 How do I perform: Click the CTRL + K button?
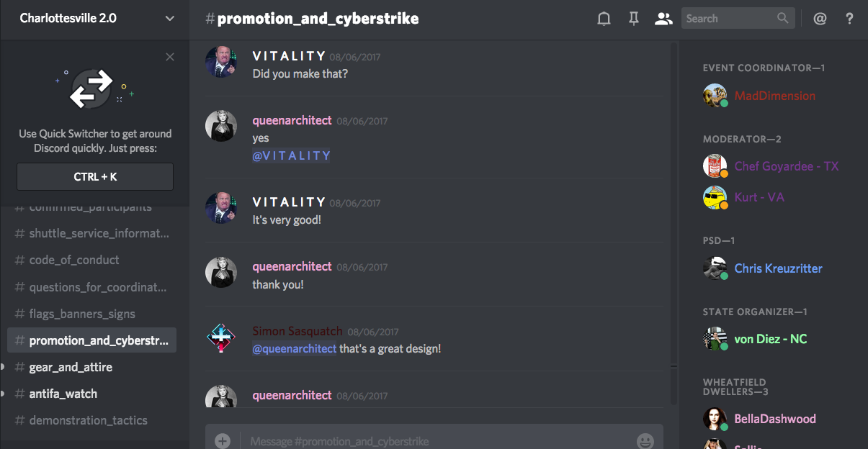click(x=95, y=176)
